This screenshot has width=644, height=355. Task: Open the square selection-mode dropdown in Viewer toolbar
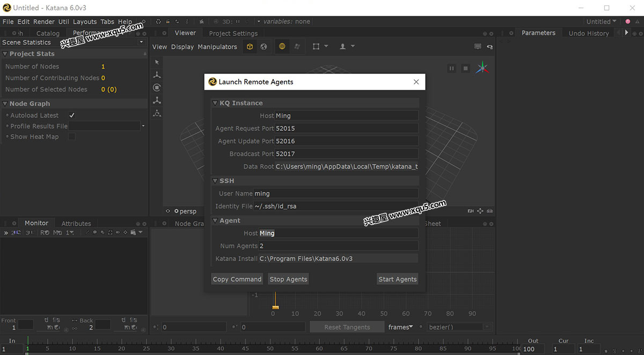(x=320, y=47)
